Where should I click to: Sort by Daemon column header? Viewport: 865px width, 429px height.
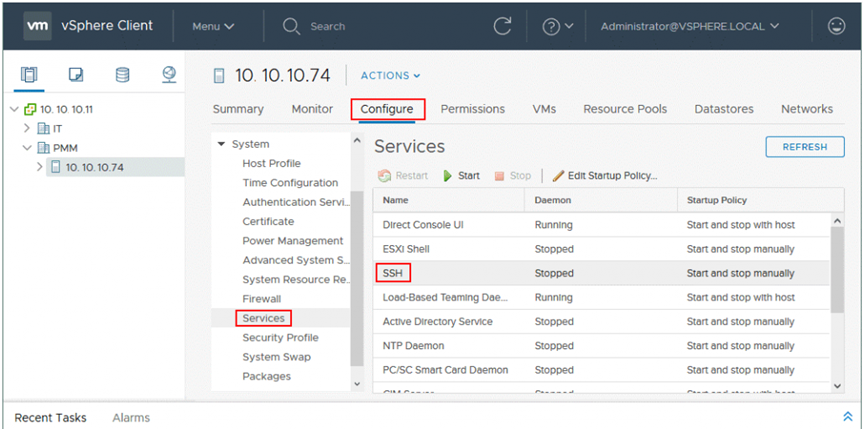(x=601, y=200)
